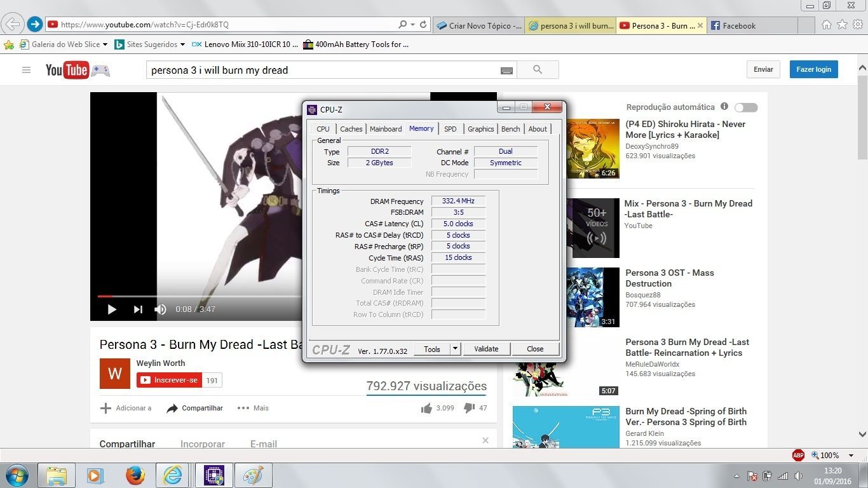The height and width of the screenshot is (488, 868).
Task: Switch to Mainboard tab in CPU-Z
Action: click(386, 129)
